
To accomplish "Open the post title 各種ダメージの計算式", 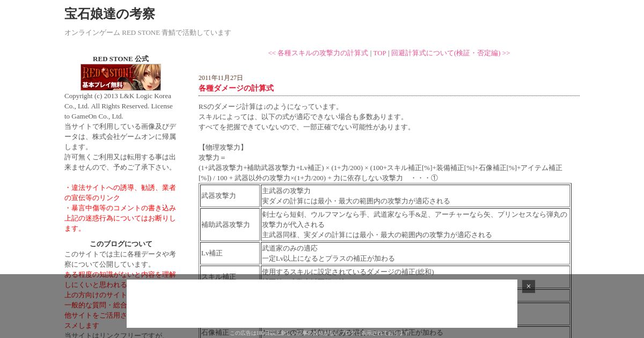I will pyautogui.click(x=236, y=88).
